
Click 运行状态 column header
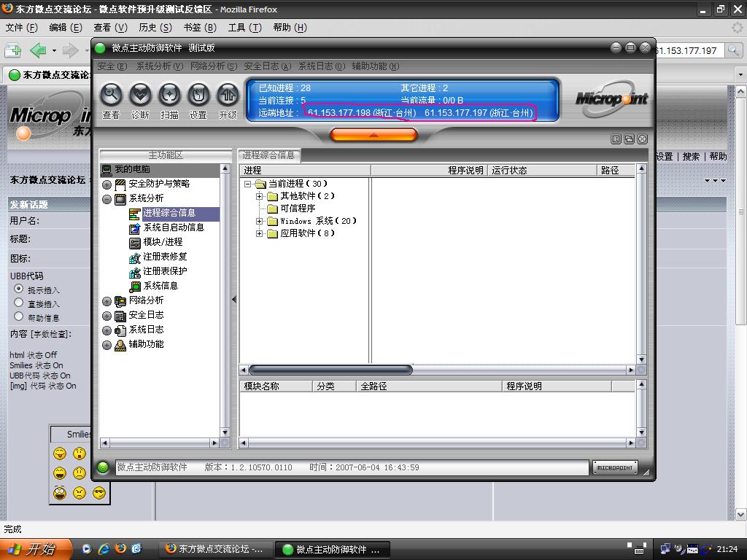click(x=542, y=171)
